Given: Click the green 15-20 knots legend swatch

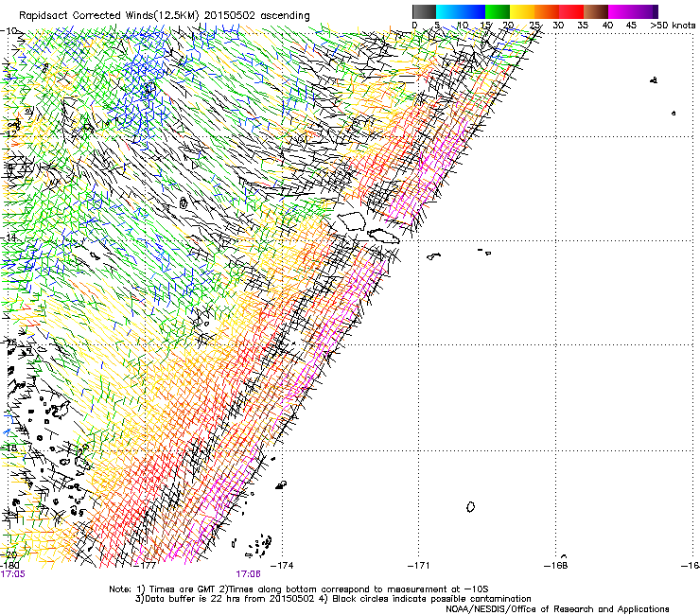Looking at the screenshot, I should [498, 11].
